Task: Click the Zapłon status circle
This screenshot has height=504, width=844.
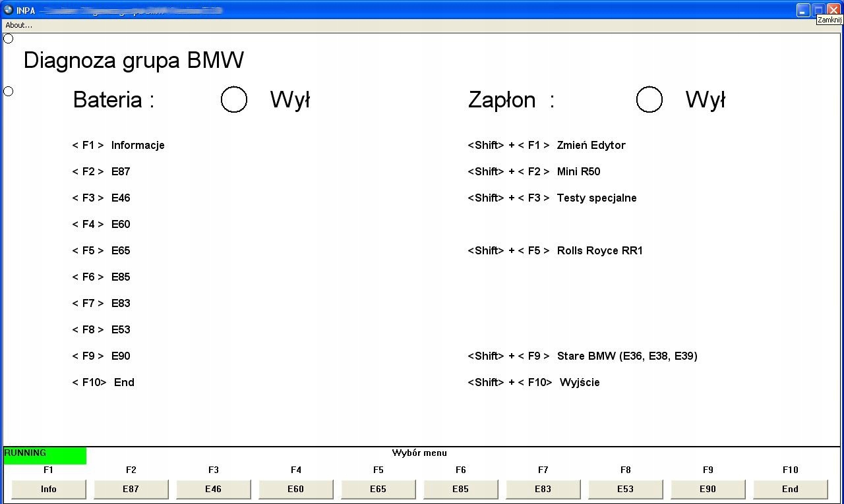Action: click(x=649, y=99)
